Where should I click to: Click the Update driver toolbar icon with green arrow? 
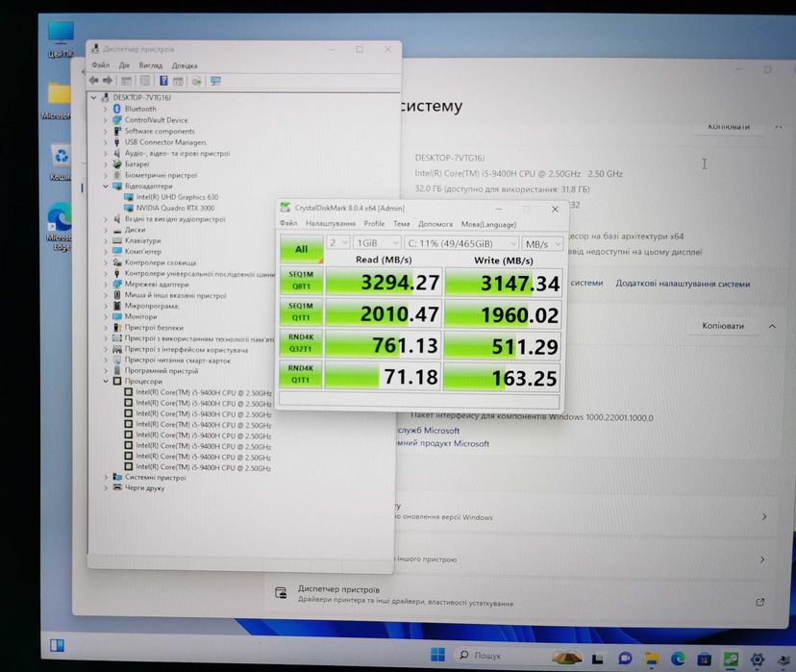tap(196, 81)
